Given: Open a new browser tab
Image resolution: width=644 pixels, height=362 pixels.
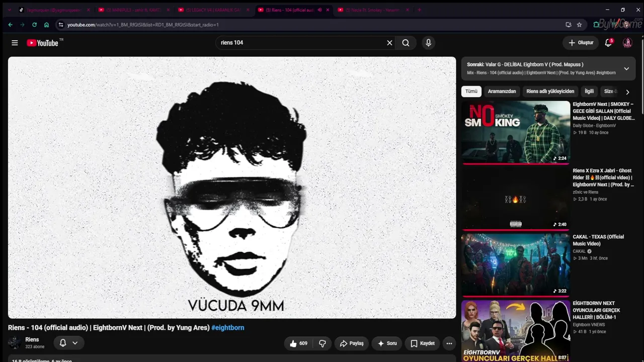Looking at the screenshot, I should (x=420, y=10).
